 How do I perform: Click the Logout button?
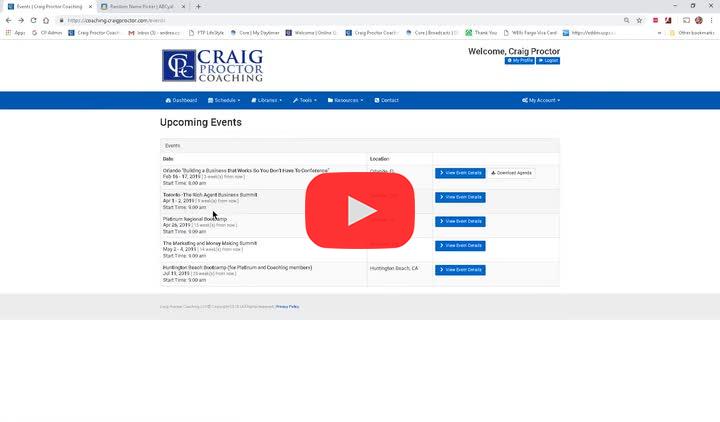click(x=548, y=61)
